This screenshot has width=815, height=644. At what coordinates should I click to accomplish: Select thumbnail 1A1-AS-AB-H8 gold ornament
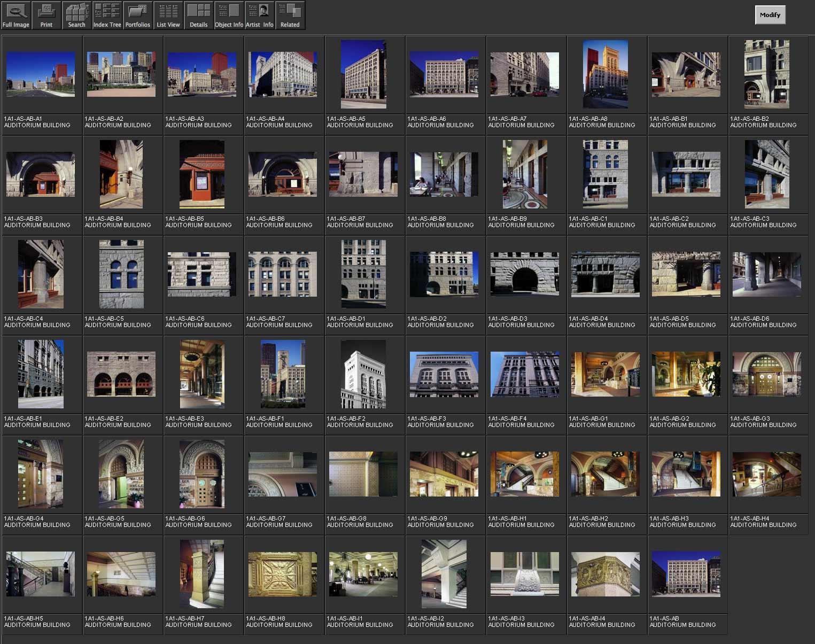pyautogui.click(x=283, y=574)
